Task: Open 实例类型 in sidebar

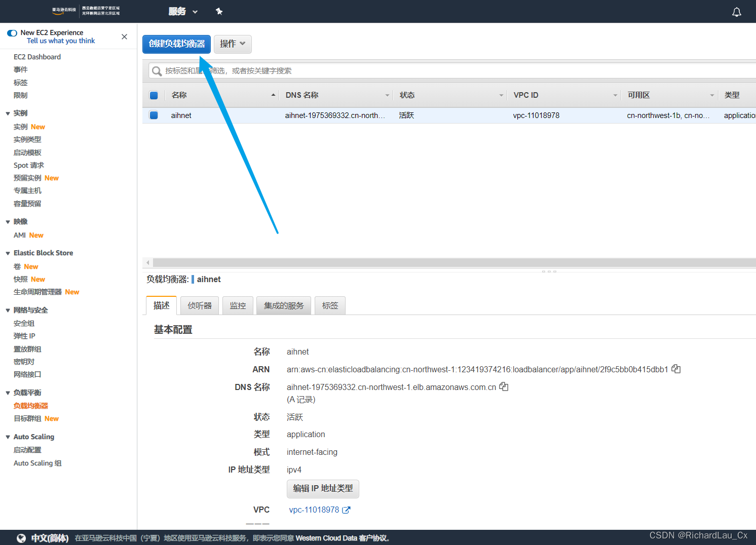Action: [27, 139]
